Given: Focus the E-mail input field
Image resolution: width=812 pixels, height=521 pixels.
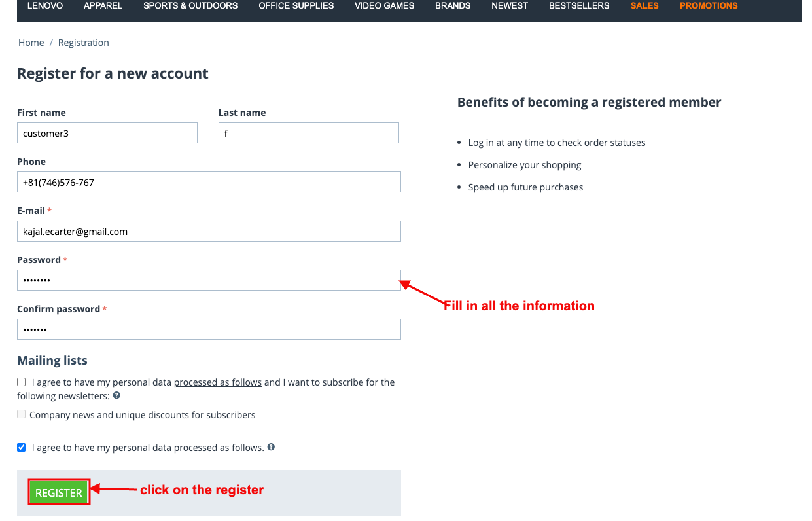Looking at the screenshot, I should click(x=209, y=231).
